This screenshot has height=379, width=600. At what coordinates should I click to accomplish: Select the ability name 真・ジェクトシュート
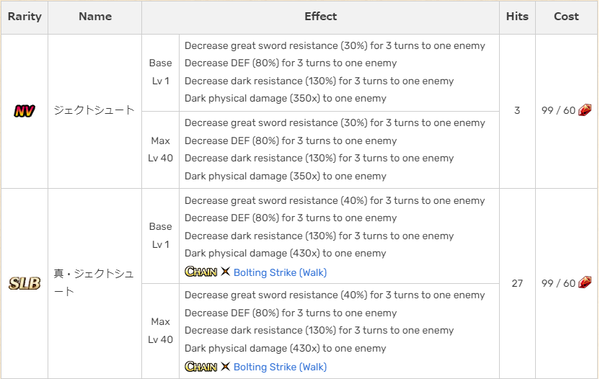pyautogui.click(x=94, y=283)
